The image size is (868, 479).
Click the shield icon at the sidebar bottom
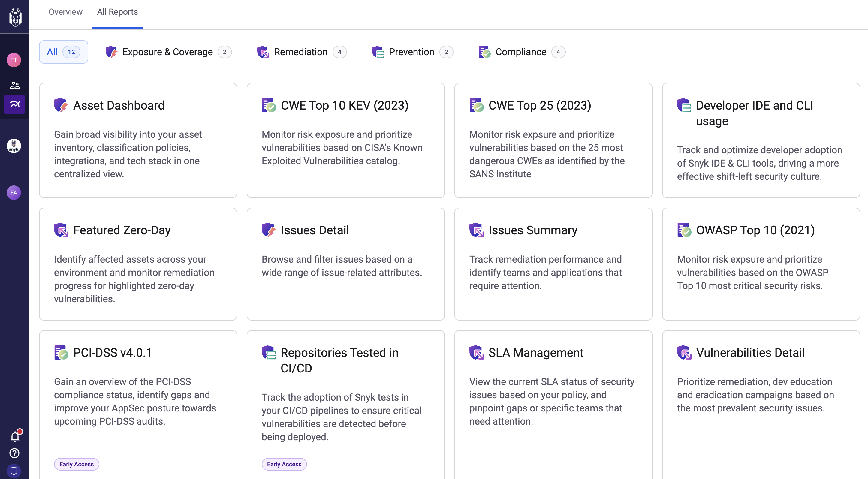[x=14, y=471]
